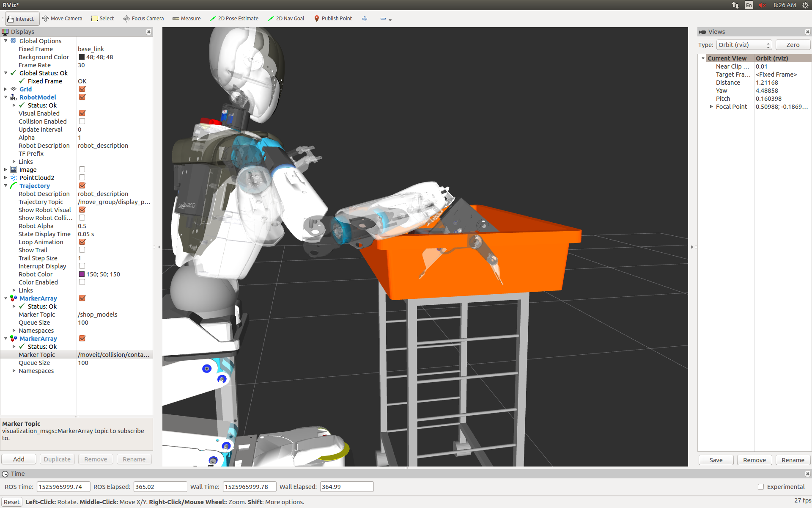This screenshot has width=812, height=508.
Task: Click the ROS Elapsed time field
Action: click(160, 486)
